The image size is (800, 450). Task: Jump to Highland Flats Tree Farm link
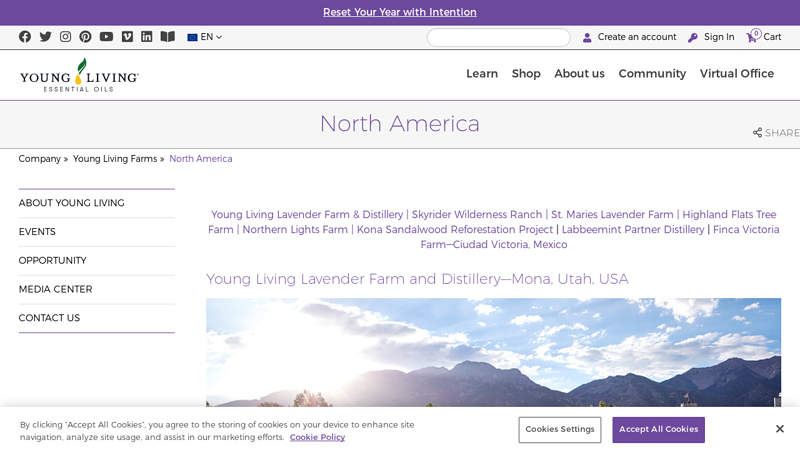point(729,214)
